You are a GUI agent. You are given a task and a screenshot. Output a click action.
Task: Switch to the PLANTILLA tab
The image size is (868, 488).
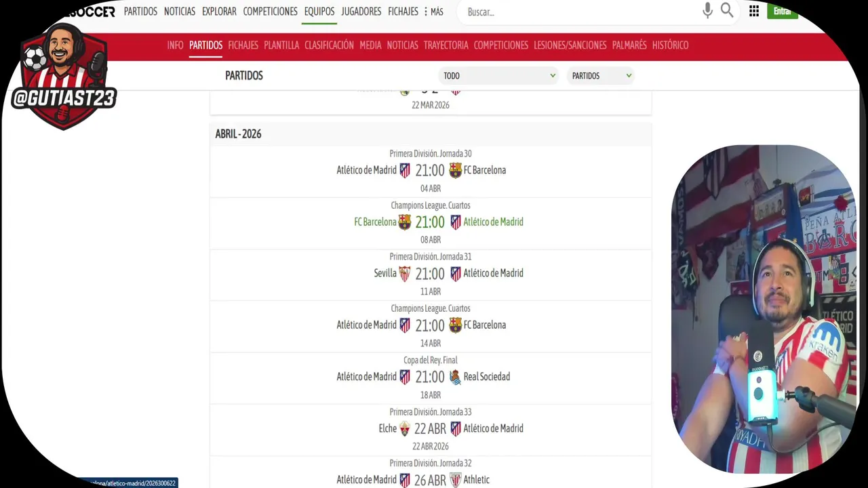(x=281, y=45)
